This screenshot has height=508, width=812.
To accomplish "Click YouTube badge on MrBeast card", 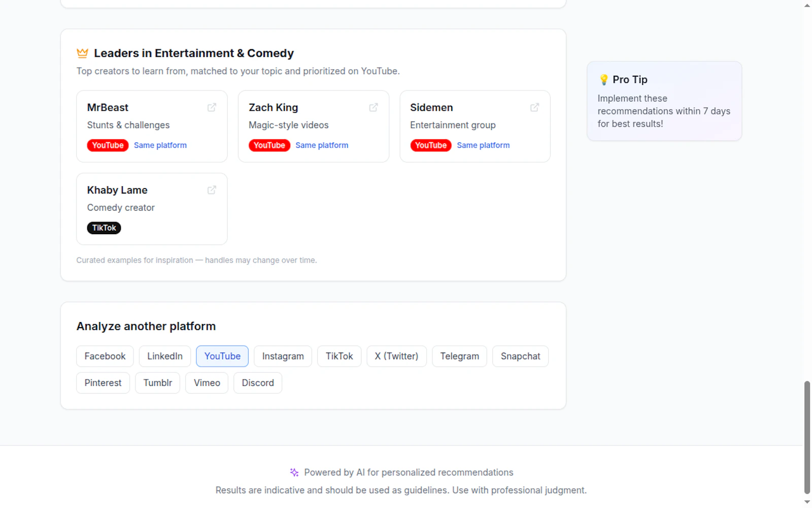I will click(108, 145).
